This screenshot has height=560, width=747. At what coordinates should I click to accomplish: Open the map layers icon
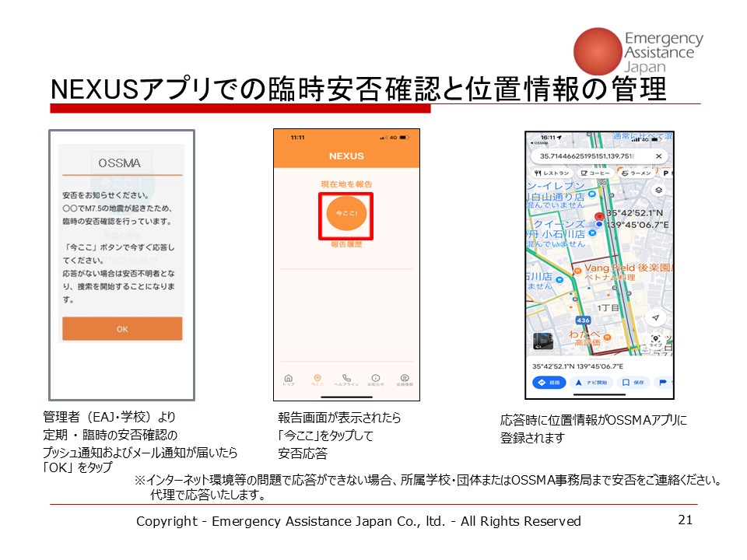coord(658,190)
